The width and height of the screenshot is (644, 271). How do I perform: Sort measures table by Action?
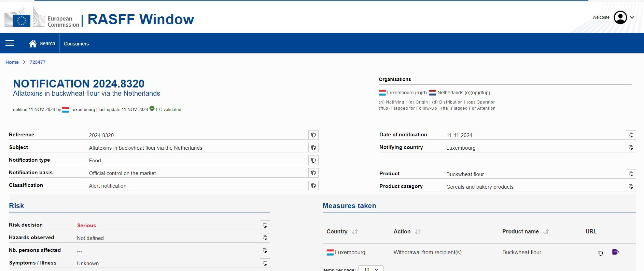pos(418,232)
